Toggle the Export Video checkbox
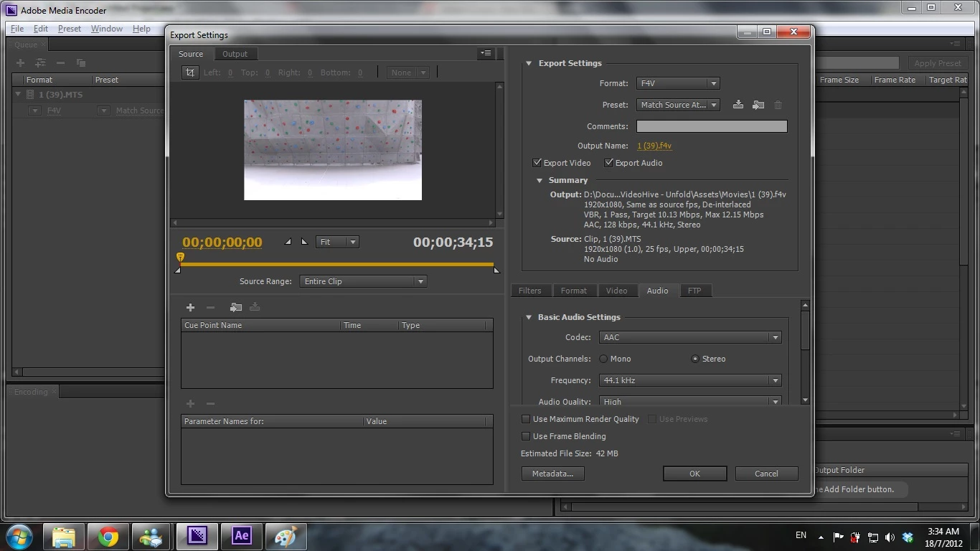 537,163
